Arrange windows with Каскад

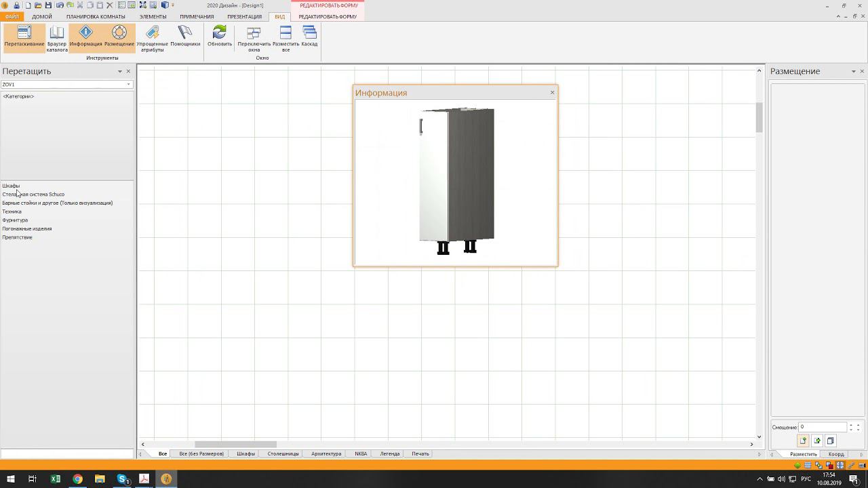tap(309, 37)
